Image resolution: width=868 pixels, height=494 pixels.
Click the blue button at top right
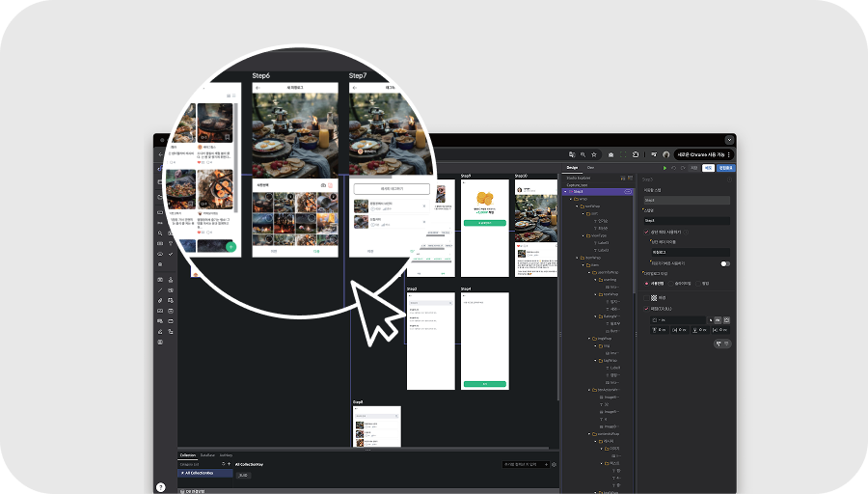click(725, 168)
